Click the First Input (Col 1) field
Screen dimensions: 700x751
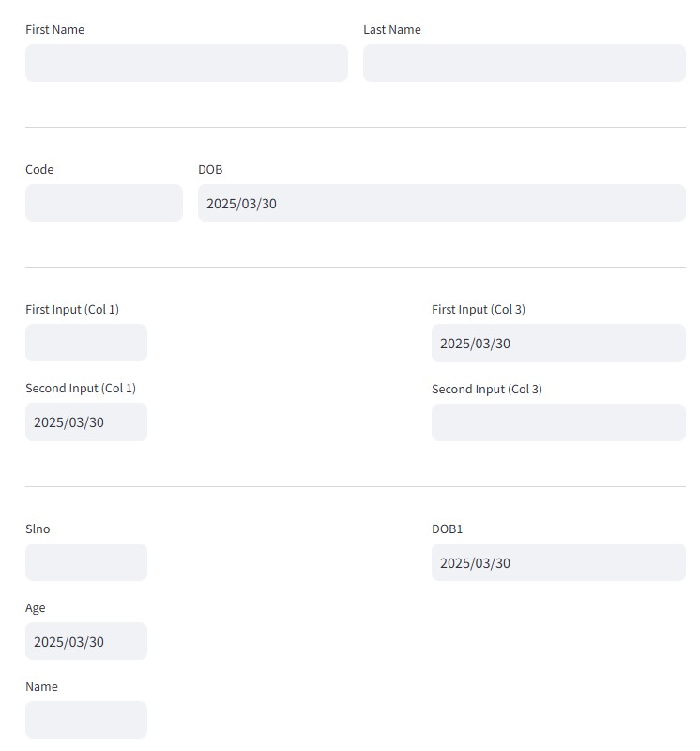tap(85, 343)
